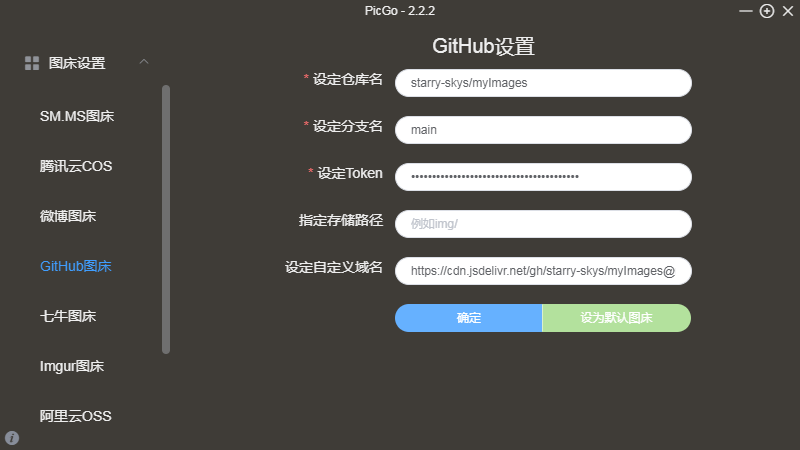
Task: Select GitHub图床 menu item
Action: tap(76, 266)
